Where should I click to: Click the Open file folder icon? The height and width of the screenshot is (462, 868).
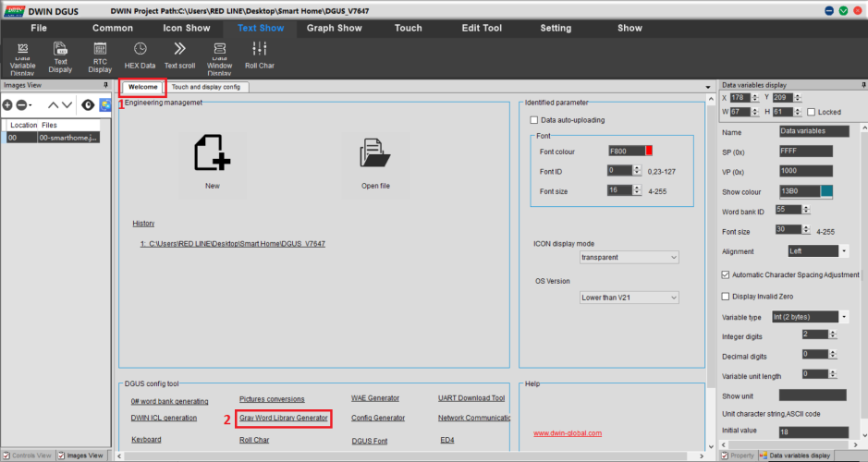point(374,152)
